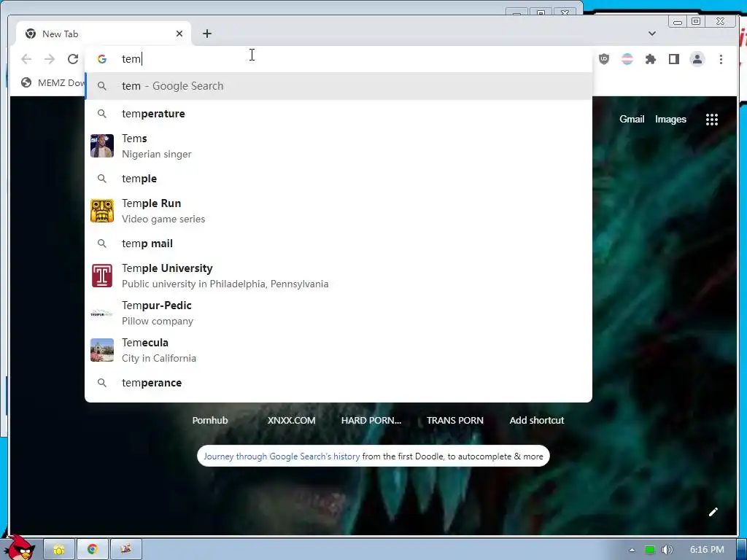
Task: Open the profile avatar menu
Action: 697,59
